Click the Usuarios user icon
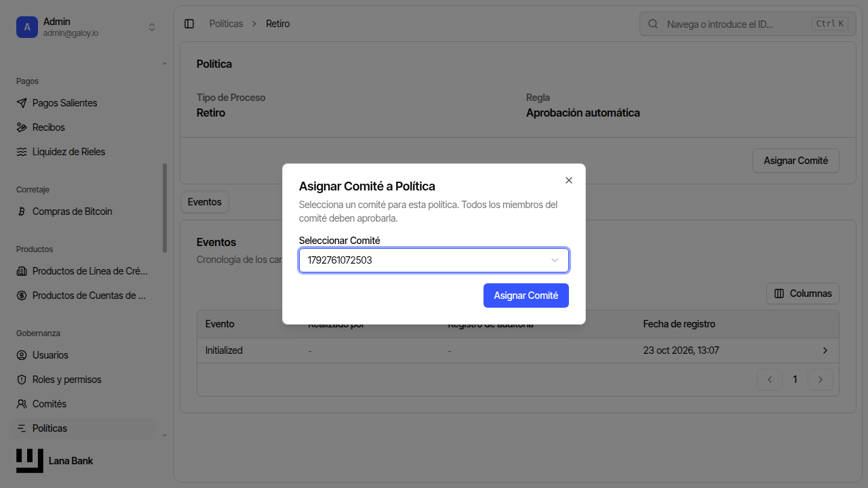This screenshot has width=868, height=488. [x=21, y=355]
